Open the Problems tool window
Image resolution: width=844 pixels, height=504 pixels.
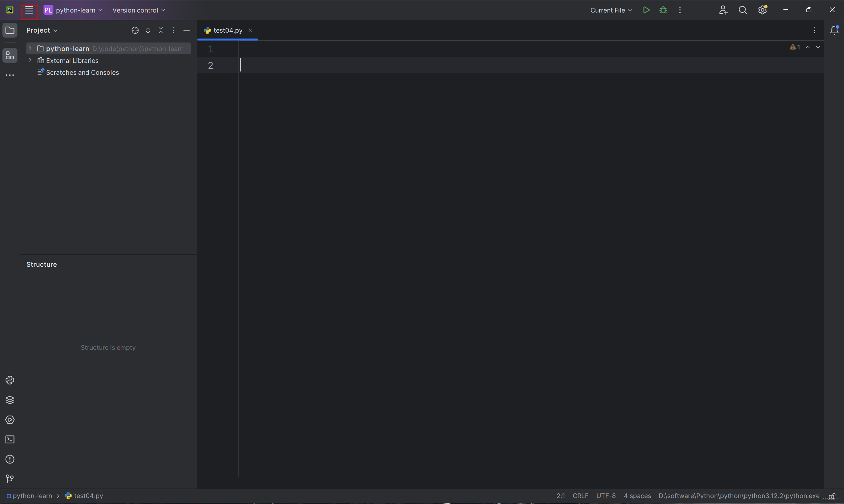coord(10,459)
